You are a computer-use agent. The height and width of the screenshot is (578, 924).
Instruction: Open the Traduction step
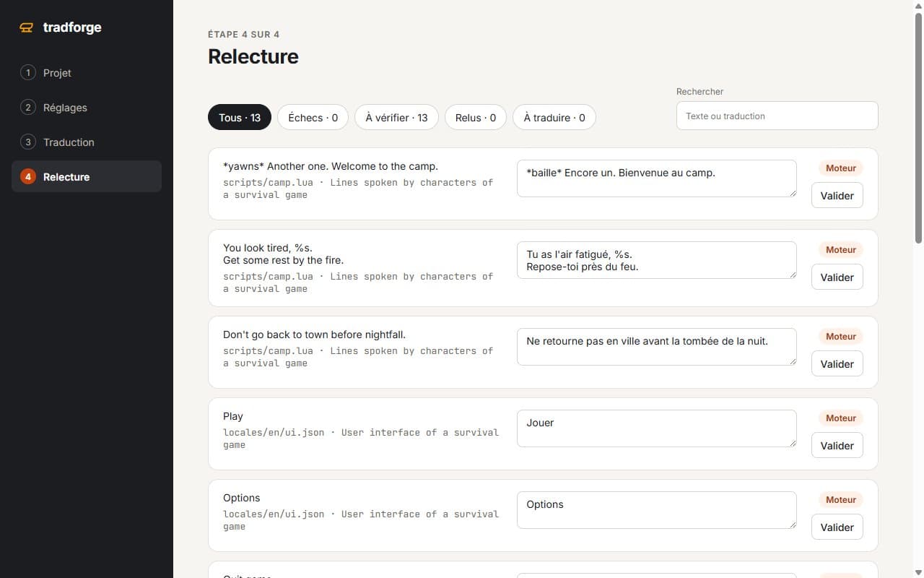click(87, 142)
